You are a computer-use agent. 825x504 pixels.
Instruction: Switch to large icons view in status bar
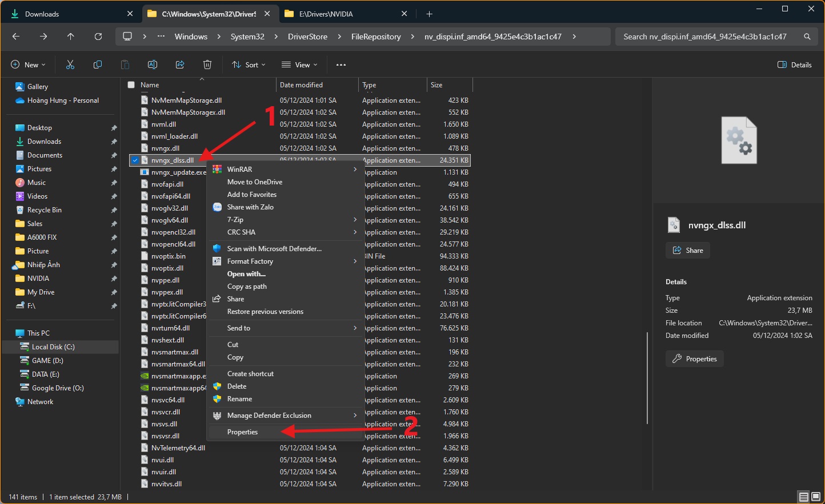pos(816,497)
